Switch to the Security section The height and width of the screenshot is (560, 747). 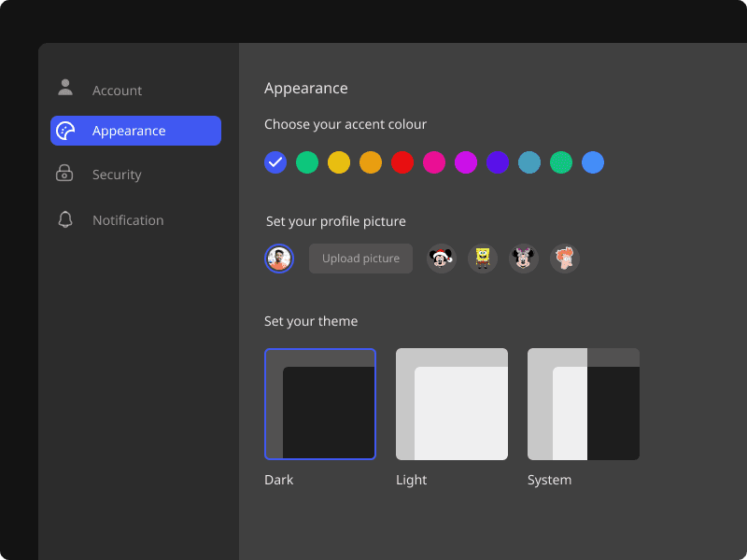117,175
